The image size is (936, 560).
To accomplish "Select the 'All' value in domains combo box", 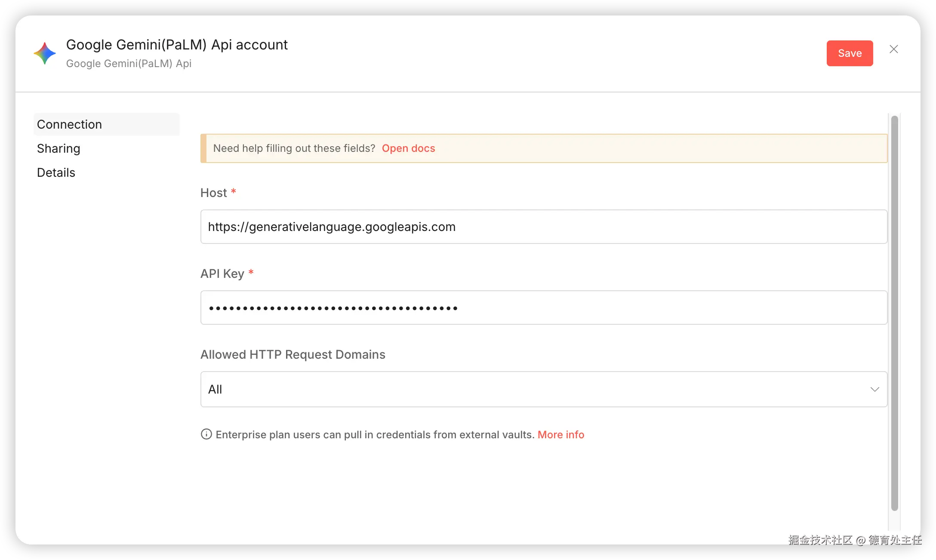I will [215, 389].
